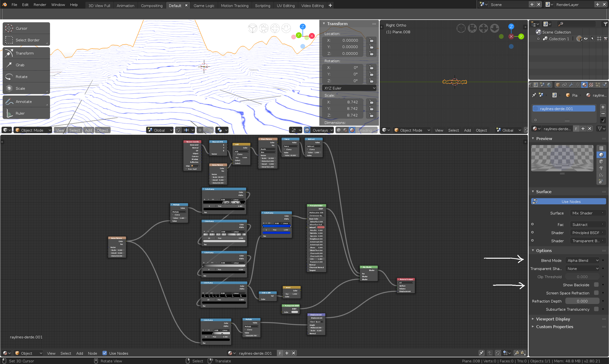Select raylines-derde.001 material slot
This screenshot has width=609, height=364.
[x=564, y=109]
